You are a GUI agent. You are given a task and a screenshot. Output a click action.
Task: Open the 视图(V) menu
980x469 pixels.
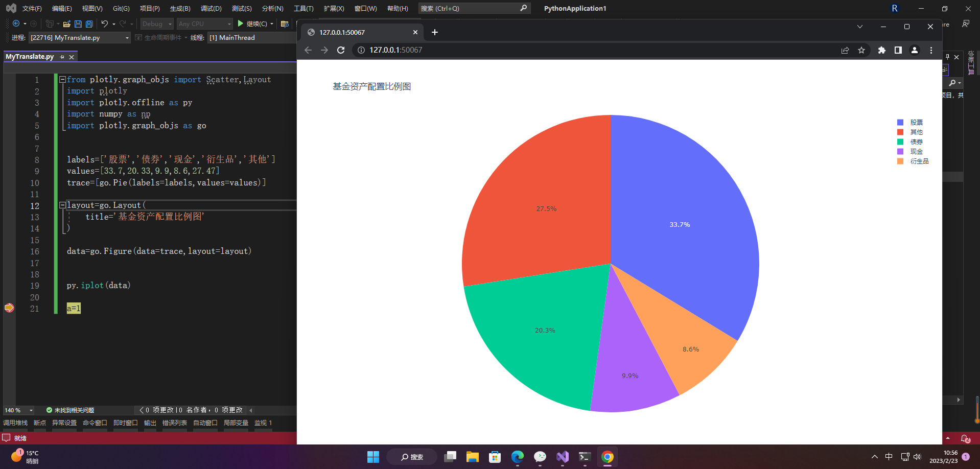[x=92, y=9]
